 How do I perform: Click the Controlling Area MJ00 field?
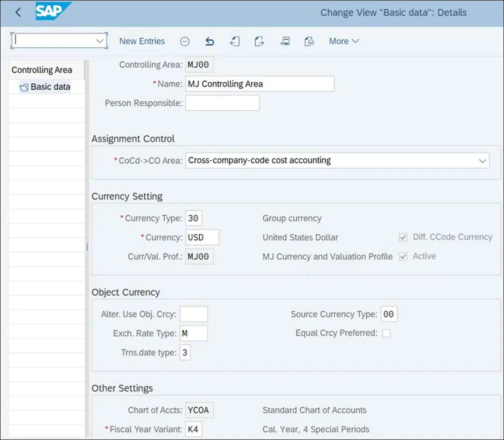coord(199,64)
